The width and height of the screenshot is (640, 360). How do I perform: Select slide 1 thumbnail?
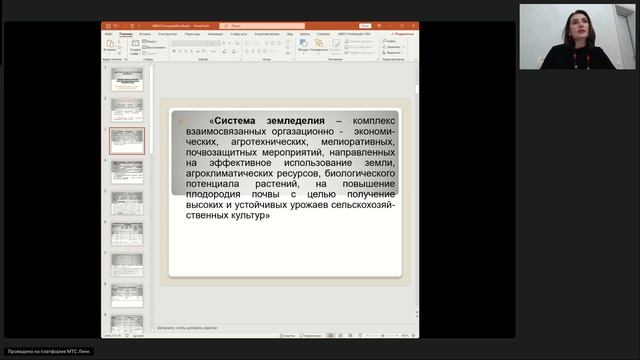click(x=127, y=79)
